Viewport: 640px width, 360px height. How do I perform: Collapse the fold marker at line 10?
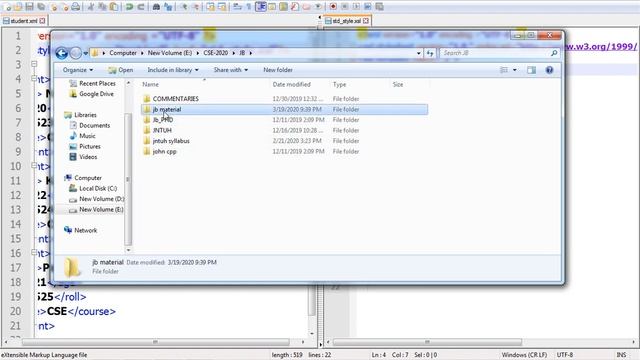point(34,166)
